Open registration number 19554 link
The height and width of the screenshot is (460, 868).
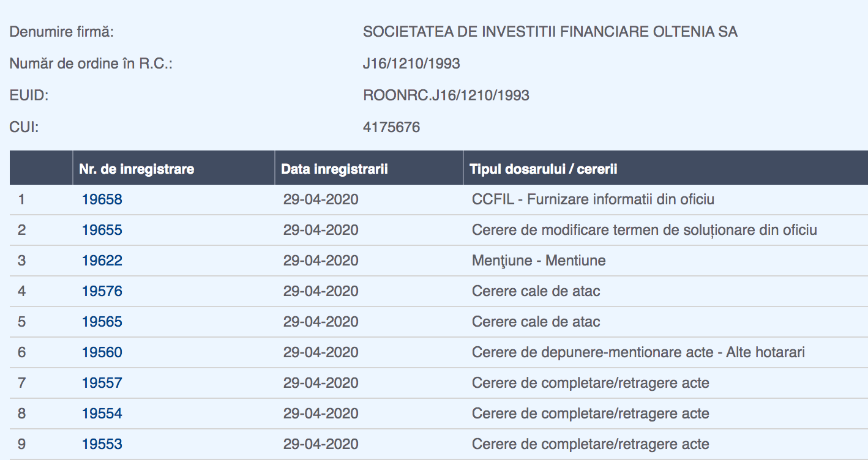102,414
